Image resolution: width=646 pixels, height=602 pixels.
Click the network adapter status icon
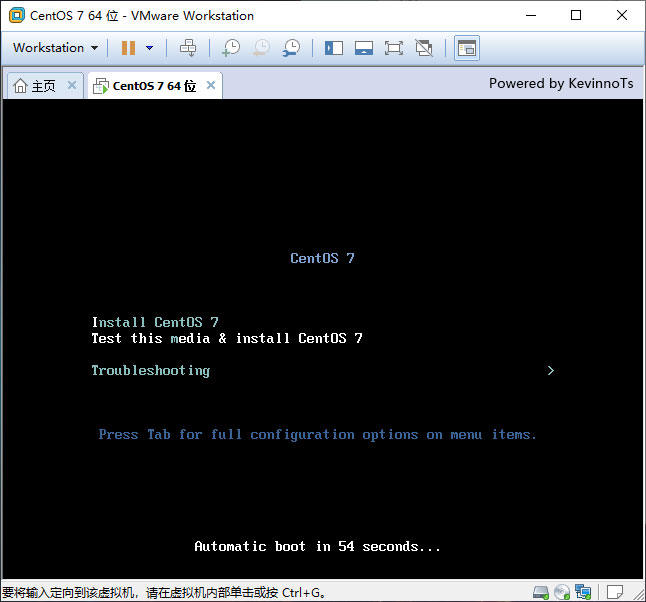[x=583, y=593]
